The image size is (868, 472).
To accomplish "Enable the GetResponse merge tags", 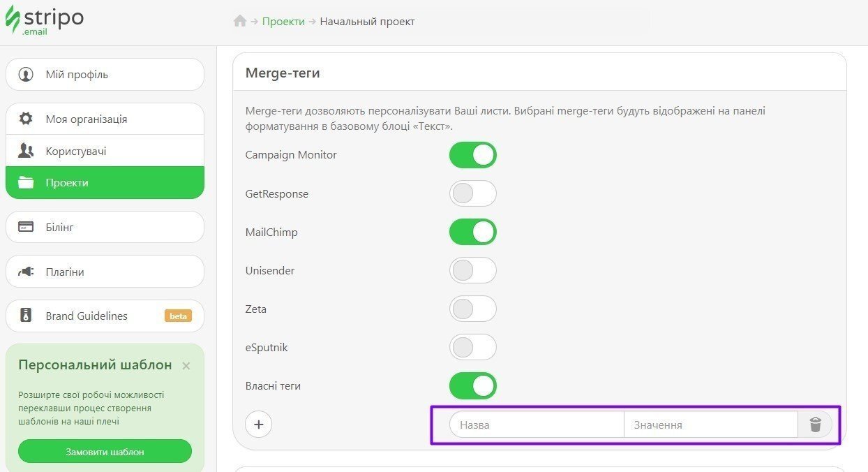I will (472, 193).
